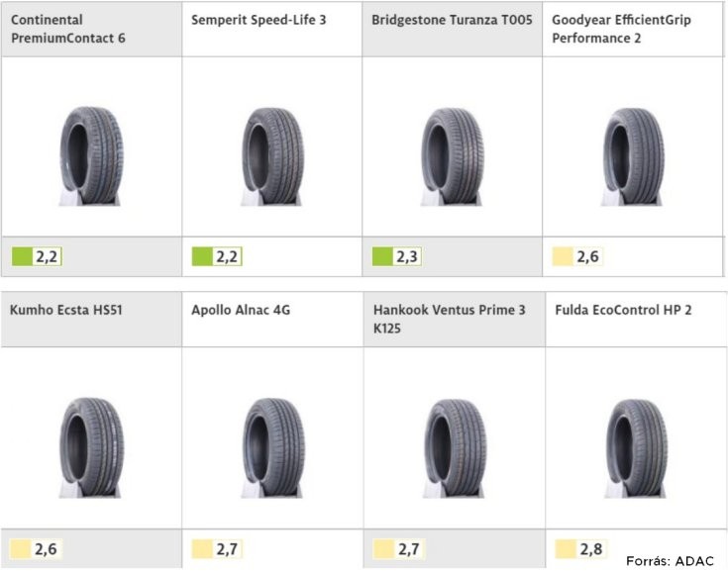This screenshot has height=574, width=728.
Task: Click the Forrás: ADAC source caption
Action: point(670,561)
